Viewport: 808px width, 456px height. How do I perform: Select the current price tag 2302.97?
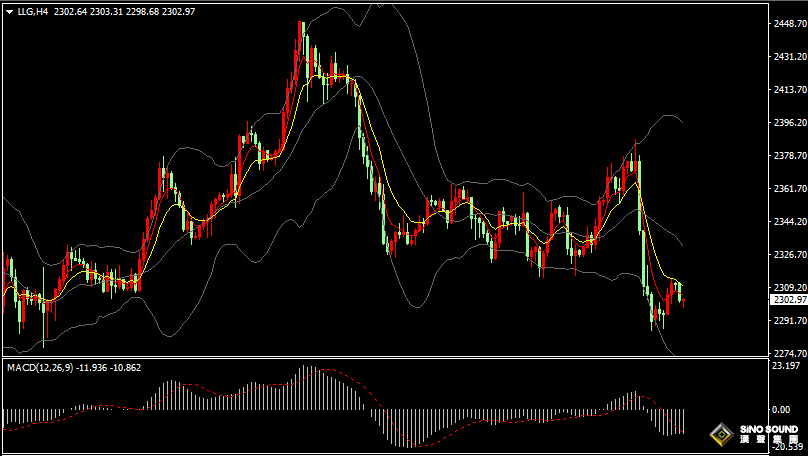tap(786, 300)
